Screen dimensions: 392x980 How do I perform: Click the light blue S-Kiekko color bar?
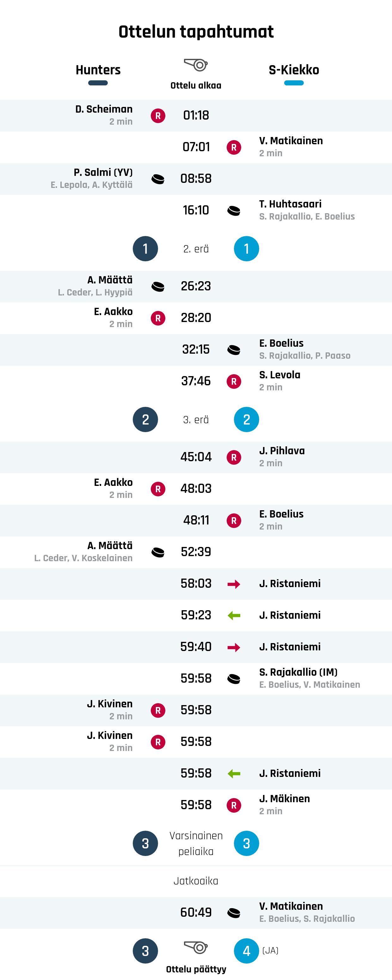(294, 83)
